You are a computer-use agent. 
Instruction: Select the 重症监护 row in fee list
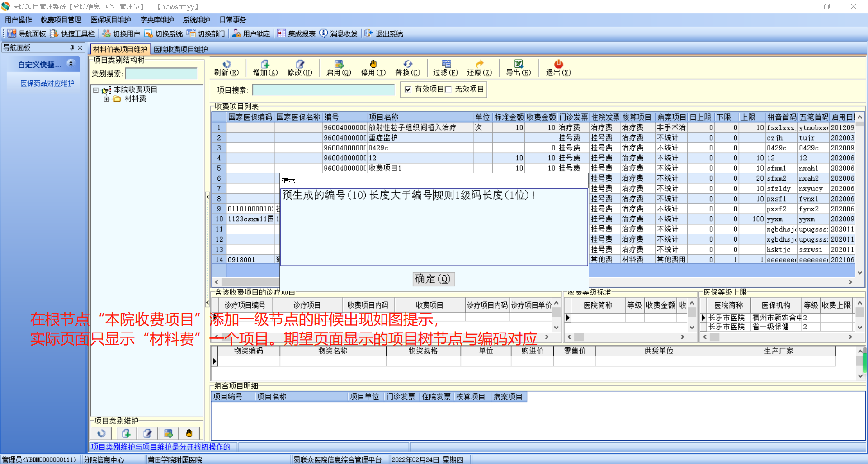click(x=533, y=138)
